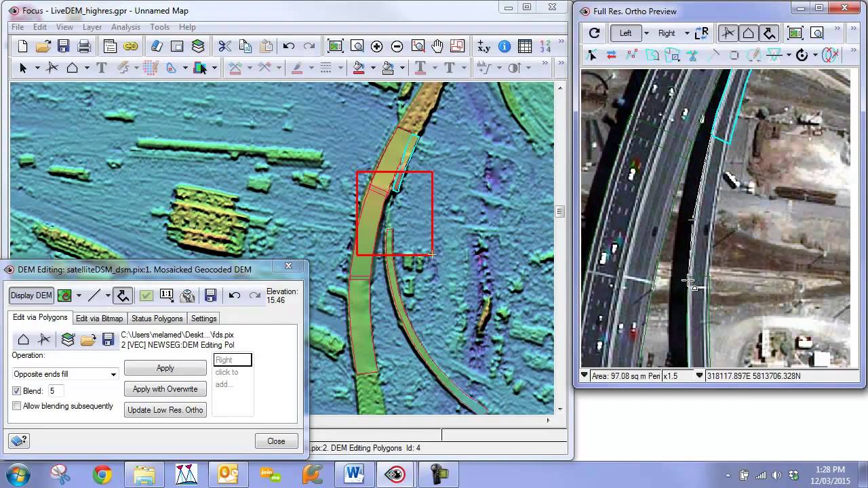868x488 pixels.
Task: Open dropdown arrow next to line tool in DEM Editing
Action: [107, 295]
